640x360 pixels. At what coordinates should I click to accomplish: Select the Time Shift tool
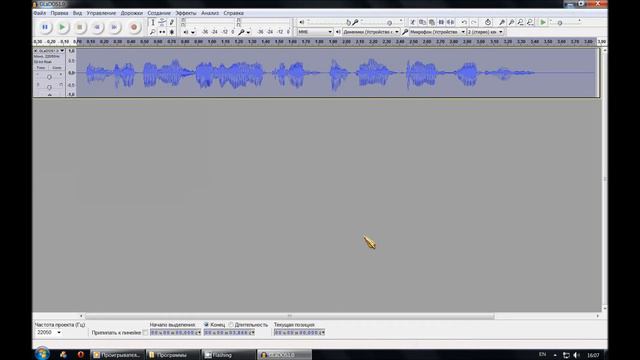[x=162, y=32]
